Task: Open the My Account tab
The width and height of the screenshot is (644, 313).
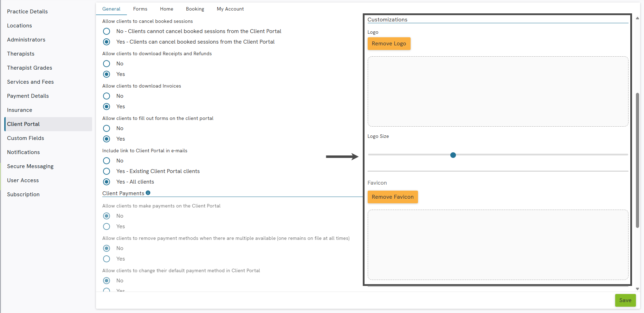Action: (230, 9)
